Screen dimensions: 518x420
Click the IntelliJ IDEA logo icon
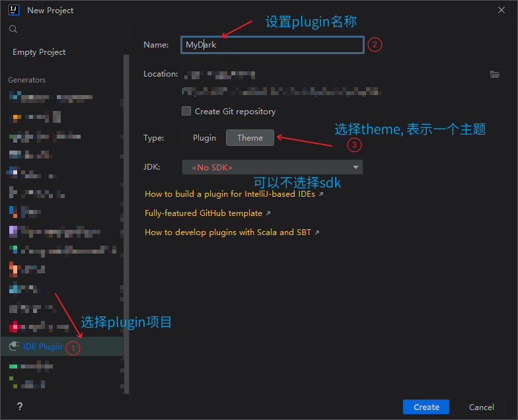tap(13, 10)
